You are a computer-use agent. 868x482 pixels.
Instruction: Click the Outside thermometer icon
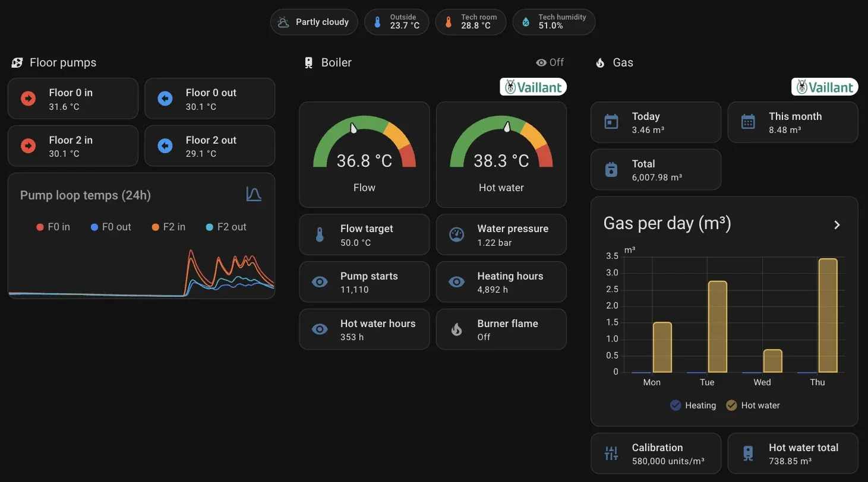point(377,22)
